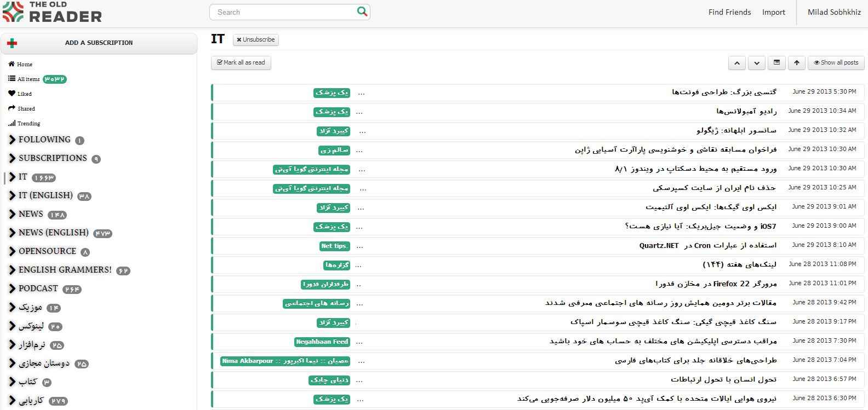The image size is (868, 410).
Task: Click the All items unread count badge
Action: [x=55, y=79]
